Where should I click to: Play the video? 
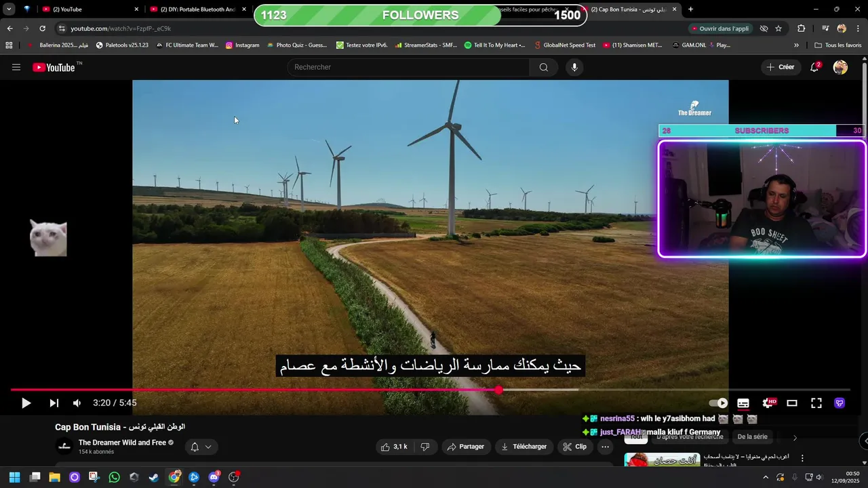[26, 403]
